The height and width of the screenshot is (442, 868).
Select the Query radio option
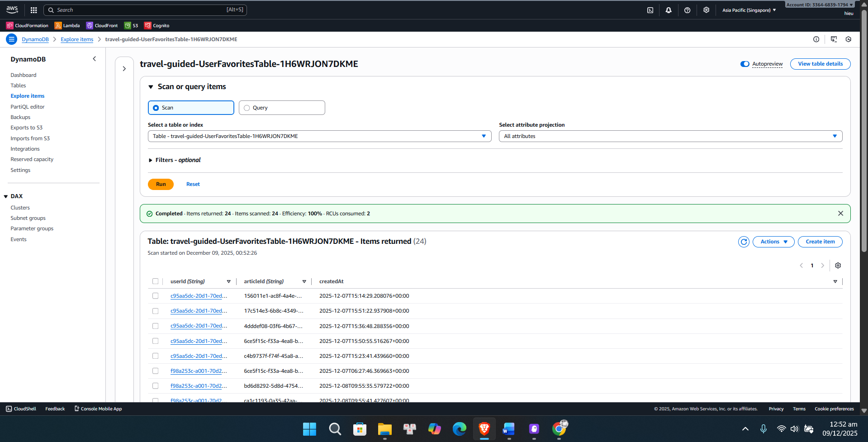point(247,108)
